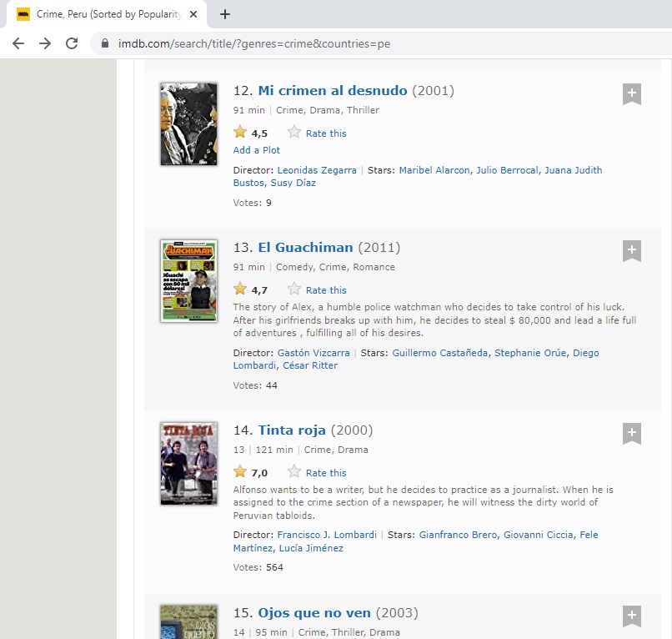672x639 pixels.
Task: Rate Mi crimen al desnudo star icon
Action: coord(294,132)
